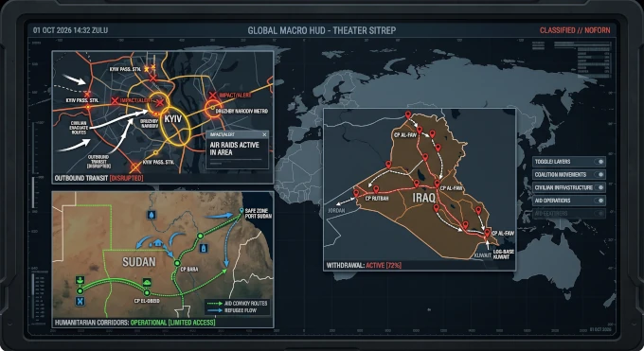Click the yellow star marker by northern Kyiv Pass. Stn.
The image size is (644, 351).
pos(147,69)
